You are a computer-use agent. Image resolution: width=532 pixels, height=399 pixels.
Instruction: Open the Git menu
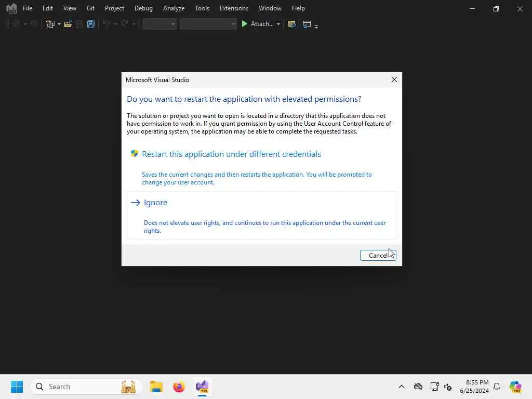(90, 8)
